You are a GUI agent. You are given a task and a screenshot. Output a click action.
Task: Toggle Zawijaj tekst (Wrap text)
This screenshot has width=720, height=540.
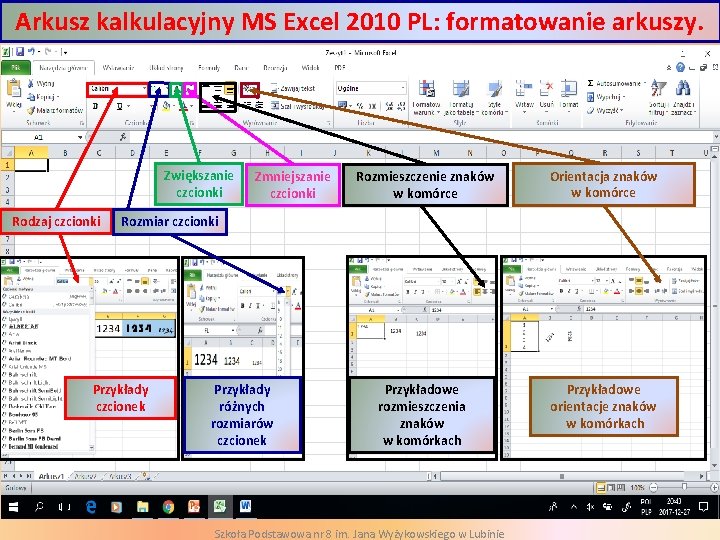(x=293, y=88)
